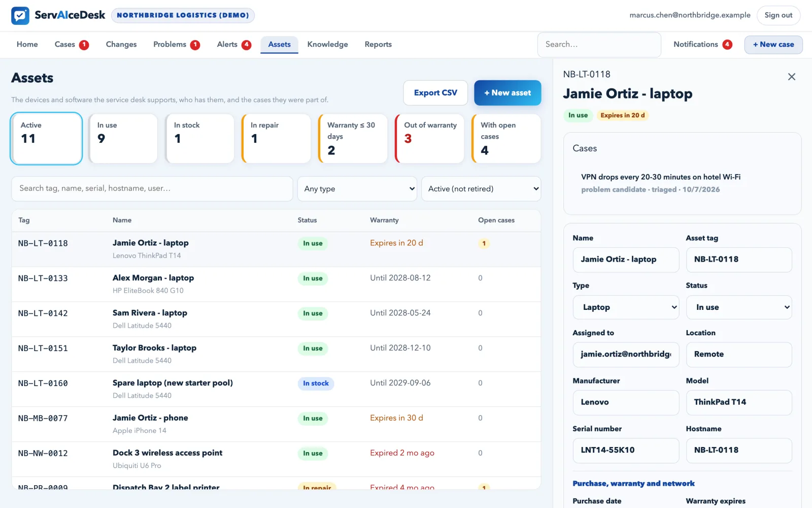The height and width of the screenshot is (508, 812).
Task: Click the Serial number field LNT14-55K10
Action: pyautogui.click(x=626, y=451)
